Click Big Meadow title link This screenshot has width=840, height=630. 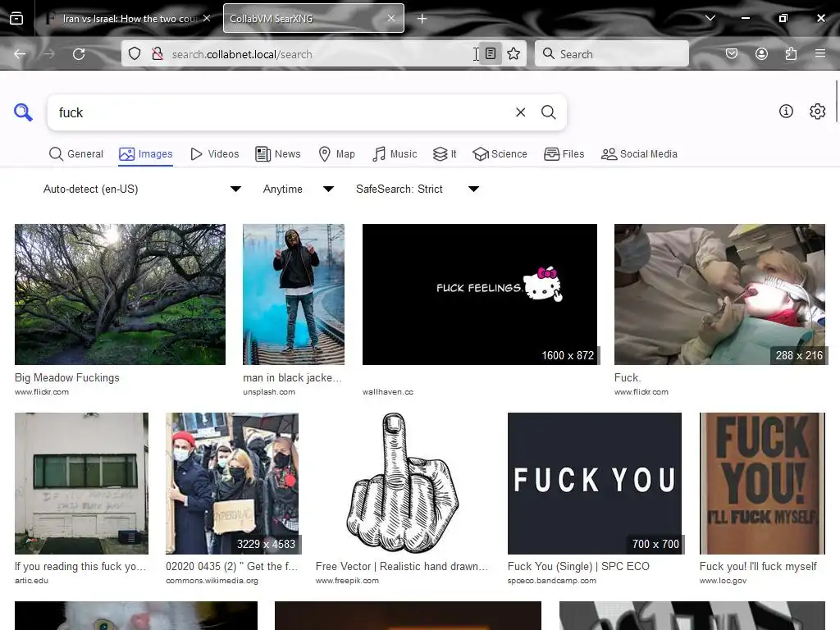[x=67, y=377]
